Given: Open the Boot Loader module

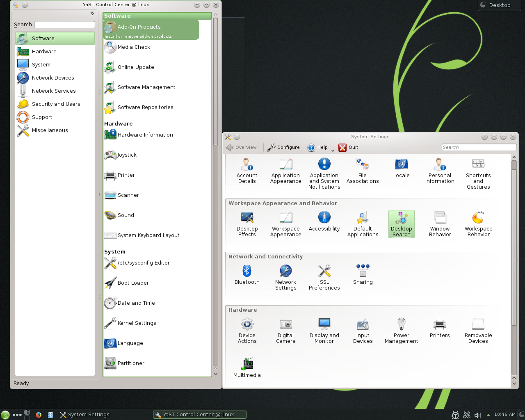Looking at the screenshot, I should coord(127,283).
